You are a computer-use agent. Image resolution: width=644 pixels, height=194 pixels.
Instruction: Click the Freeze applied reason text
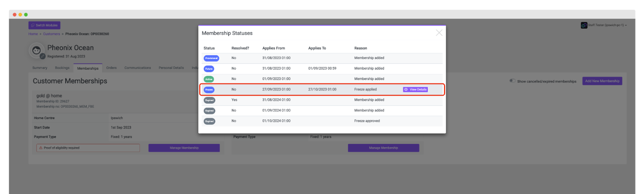pos(366,89)
